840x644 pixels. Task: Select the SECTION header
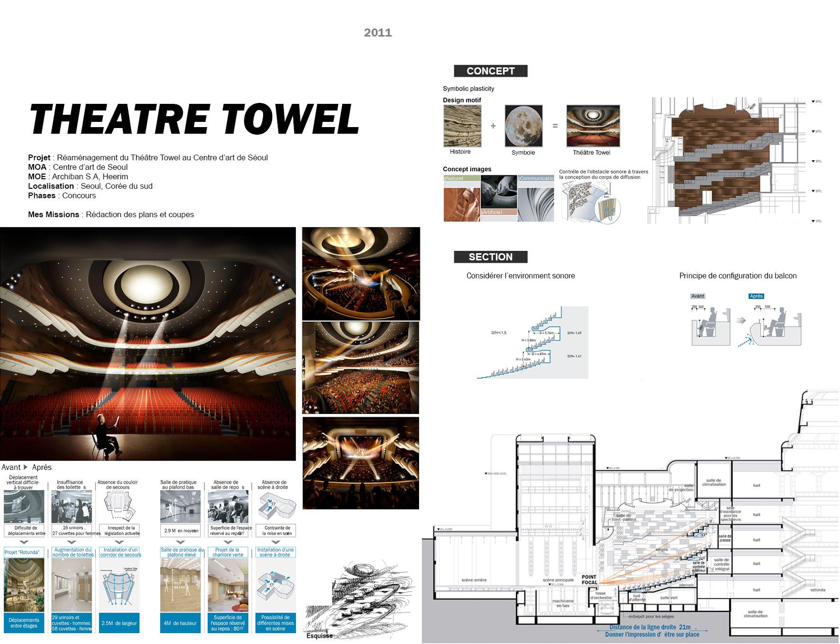click(x=491, y=257)
